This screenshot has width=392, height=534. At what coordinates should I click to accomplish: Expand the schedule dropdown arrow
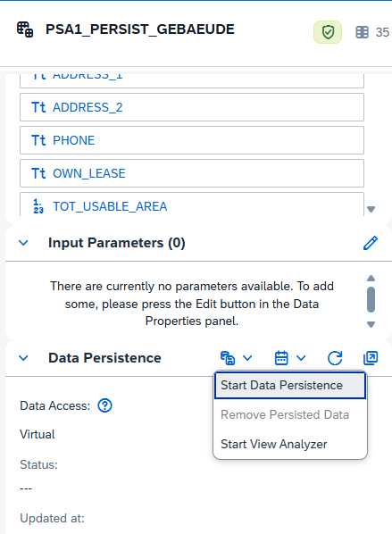pos(301,358)
